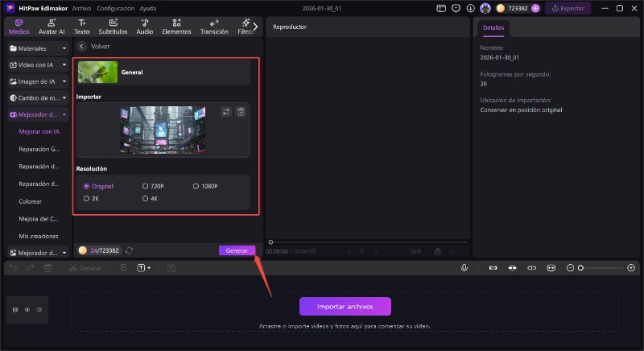This screenshot has width=644, height=351.
Task: Click the timeline link clips icon
Action: click(493, 267)
